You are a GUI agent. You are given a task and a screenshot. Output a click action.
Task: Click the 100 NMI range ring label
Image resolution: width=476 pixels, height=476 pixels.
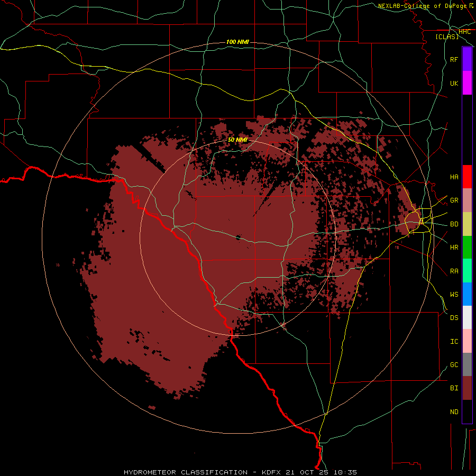[237, 42]
